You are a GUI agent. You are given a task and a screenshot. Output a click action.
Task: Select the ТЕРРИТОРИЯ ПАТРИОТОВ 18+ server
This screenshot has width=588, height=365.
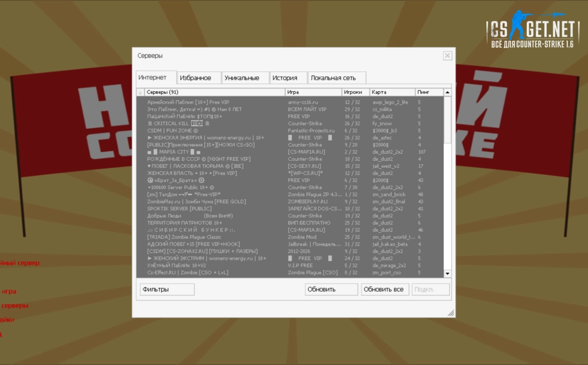290,223
